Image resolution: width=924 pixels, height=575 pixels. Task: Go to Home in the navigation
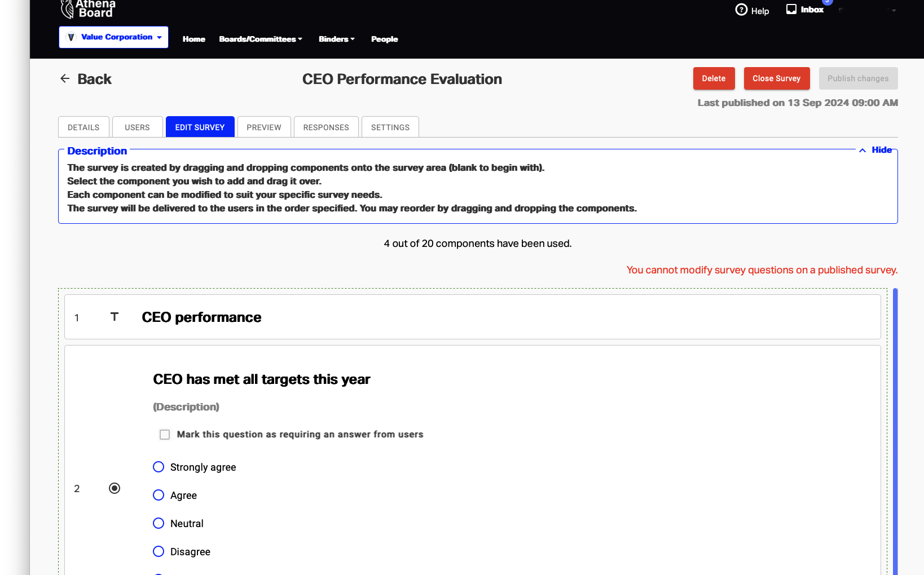coord(194,39)
